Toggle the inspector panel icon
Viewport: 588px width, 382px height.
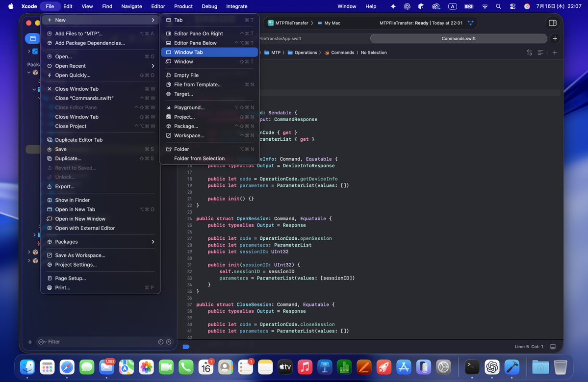pyautogui.click(x=552, y=23)
